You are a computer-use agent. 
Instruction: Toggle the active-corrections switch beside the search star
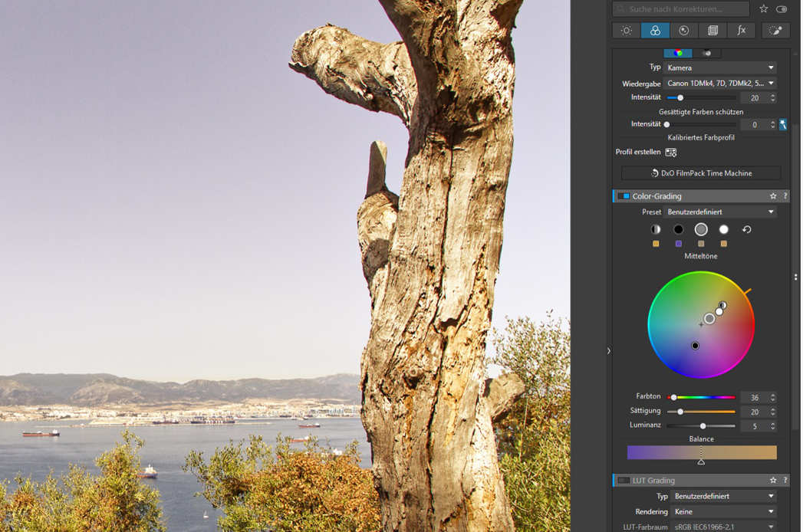[782, 8]
